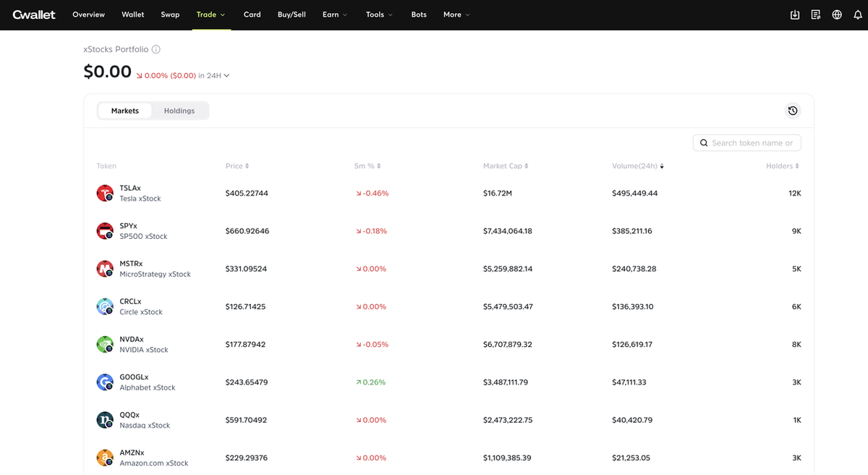Sort the table by Holders
Screen dimensions: 868x475
tap(783, 166)
